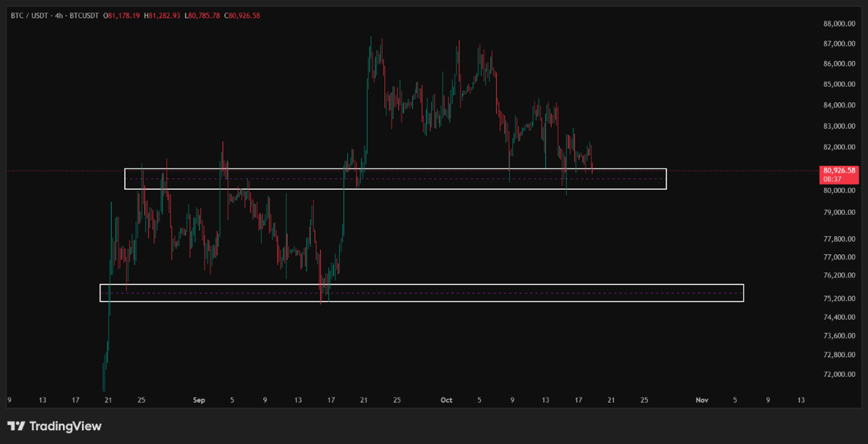Click the 75,200.00 price axis label

(x=839, y=299)
